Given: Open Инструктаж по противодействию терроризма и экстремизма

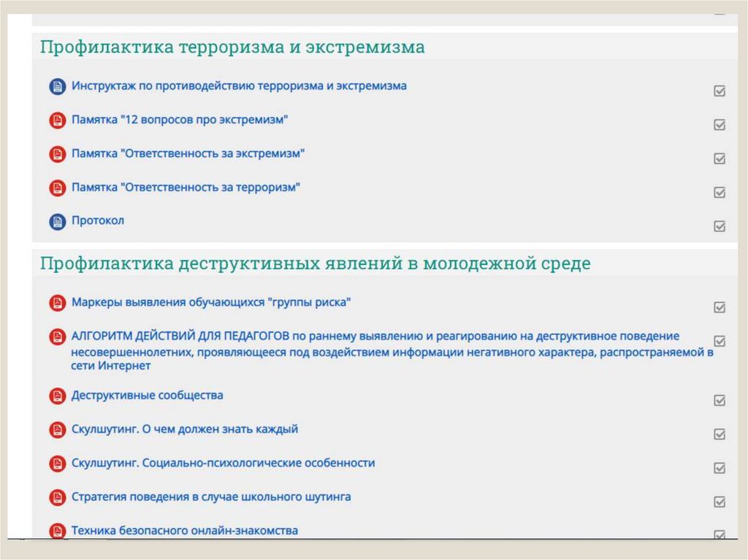Looking at the screenshot, I should pyautogui.click(x=239, y=86).
